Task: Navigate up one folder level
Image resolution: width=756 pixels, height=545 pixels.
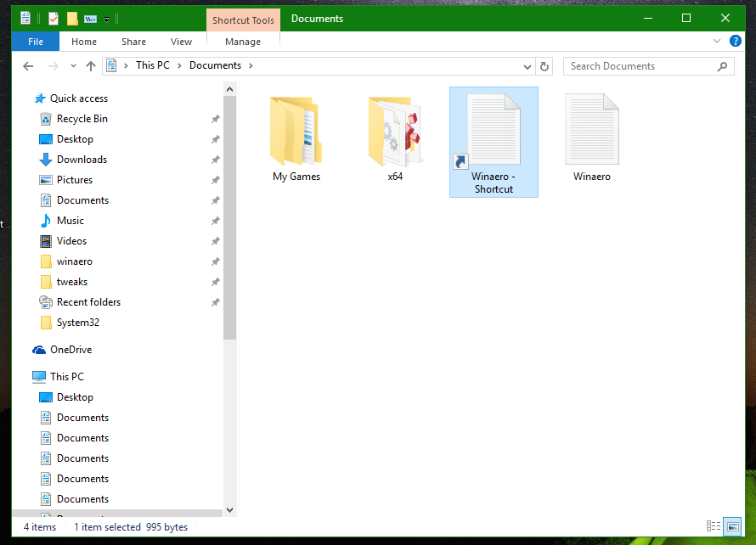Action: click(x=91, y=65)
